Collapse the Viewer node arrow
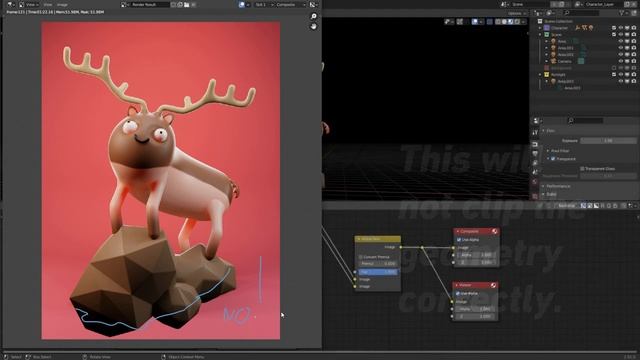 pos(457,285)
